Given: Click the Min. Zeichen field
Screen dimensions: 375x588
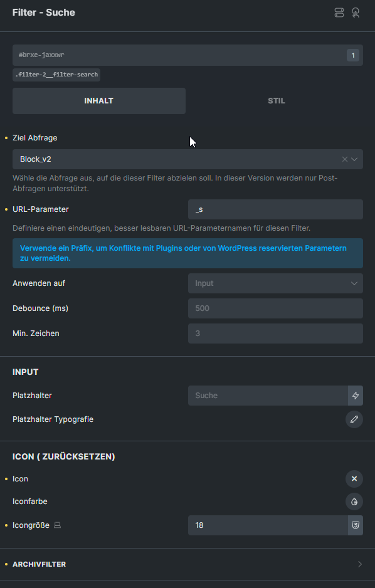Looking at the screenshot, I should (275, 333).
